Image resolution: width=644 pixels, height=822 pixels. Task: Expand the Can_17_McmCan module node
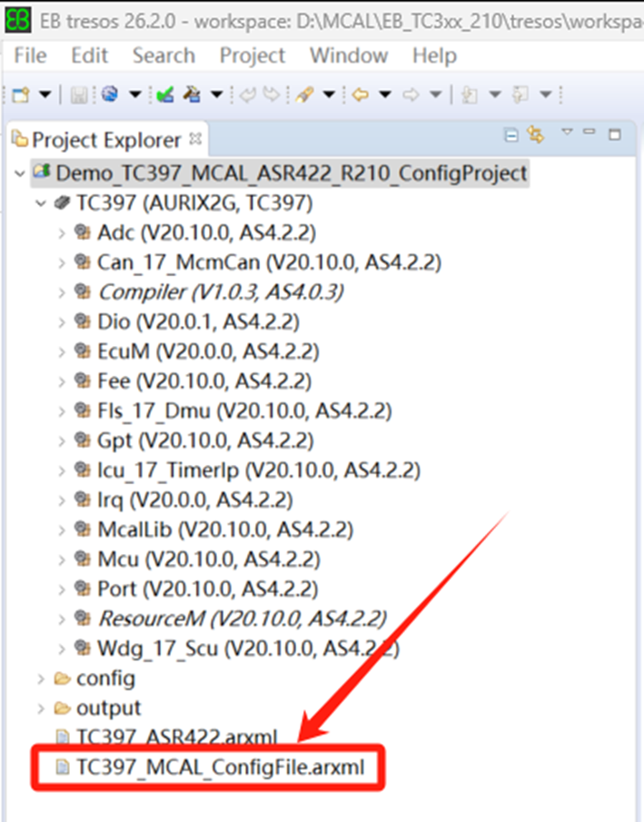point(62,262)
